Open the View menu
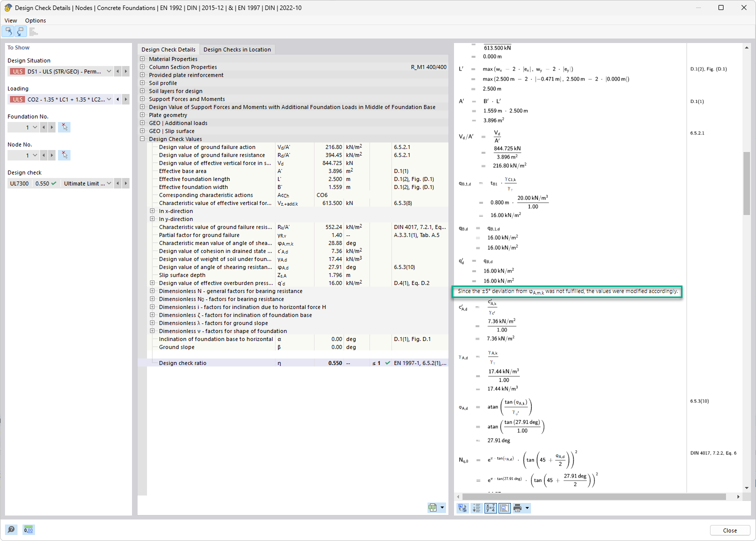 [x=10, y=20]
